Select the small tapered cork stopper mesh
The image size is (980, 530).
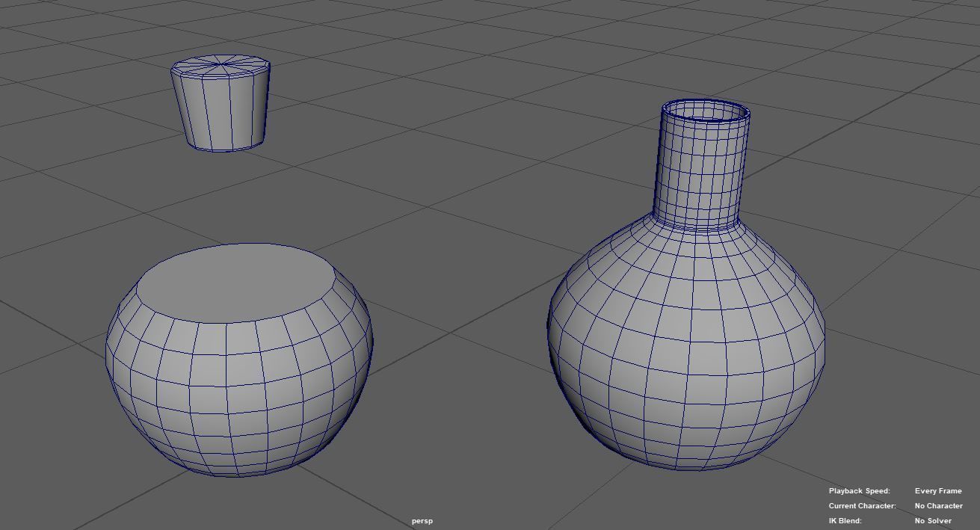point(221,105)
